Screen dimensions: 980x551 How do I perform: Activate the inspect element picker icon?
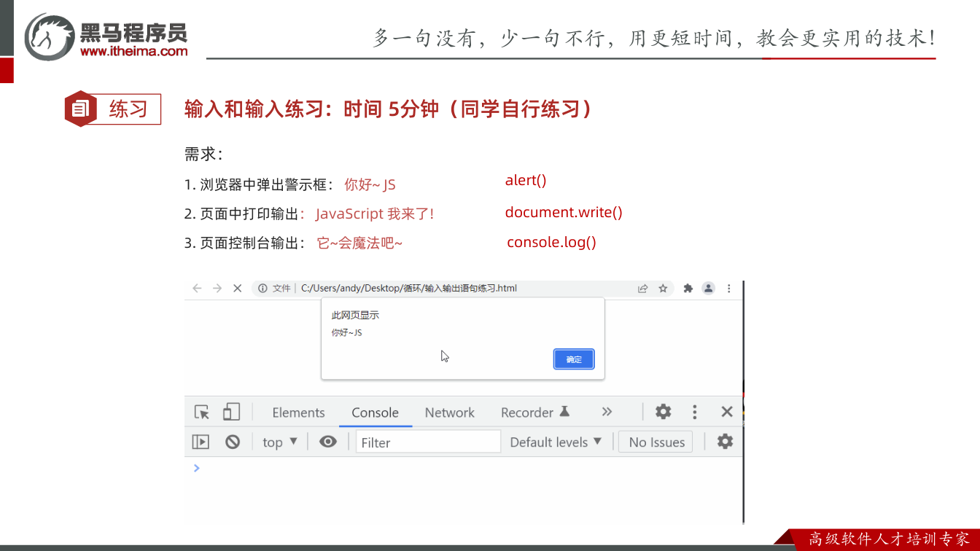coord(202,413)
